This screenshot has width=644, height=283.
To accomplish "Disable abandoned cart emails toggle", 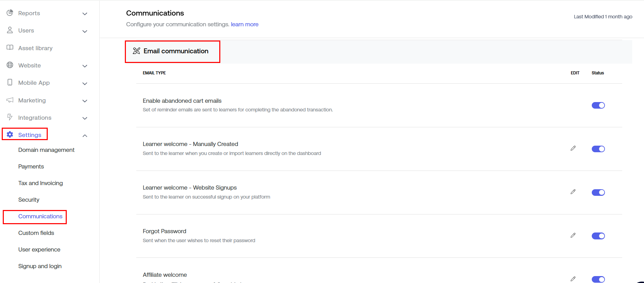I will (x=598, y=106).
